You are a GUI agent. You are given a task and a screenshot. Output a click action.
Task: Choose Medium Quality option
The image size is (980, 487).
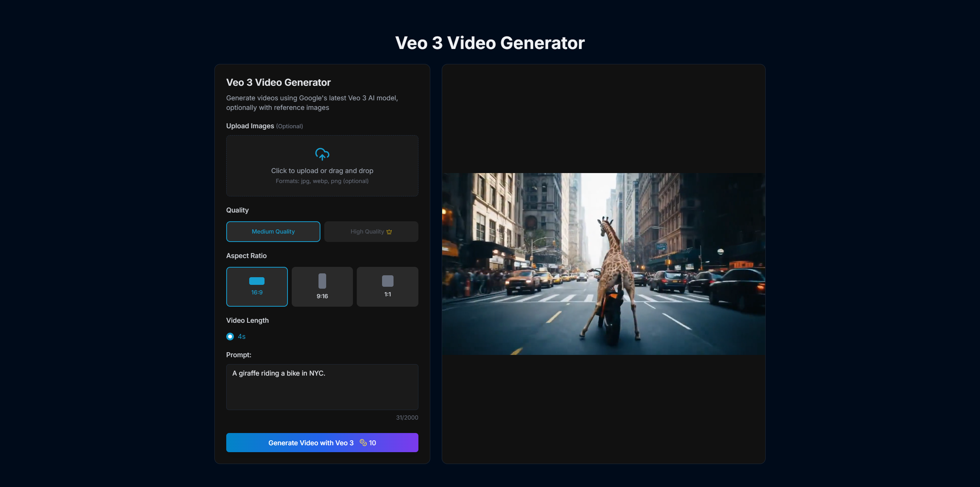273,232
